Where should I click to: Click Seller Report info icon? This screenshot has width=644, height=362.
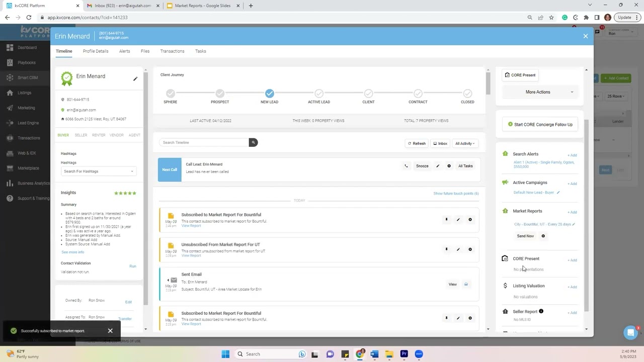point(541,311)
